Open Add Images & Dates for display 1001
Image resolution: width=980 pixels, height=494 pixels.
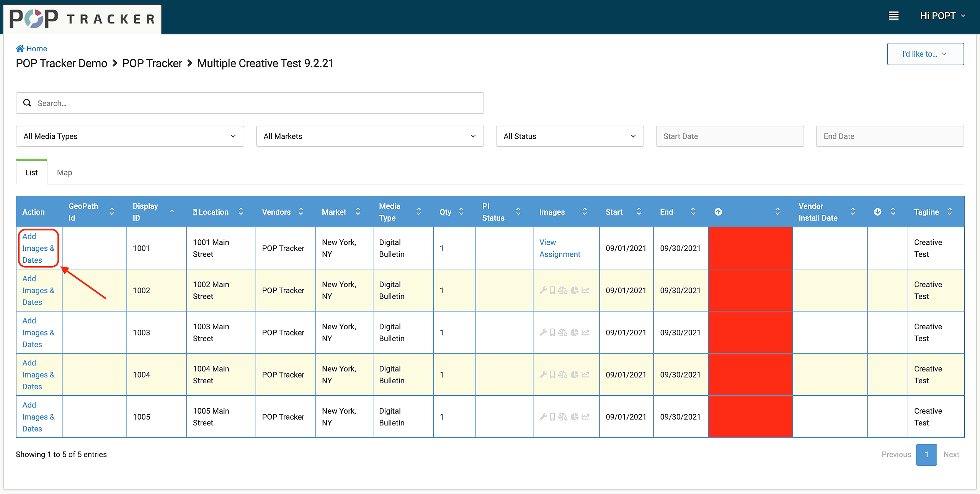pos(38,248)
